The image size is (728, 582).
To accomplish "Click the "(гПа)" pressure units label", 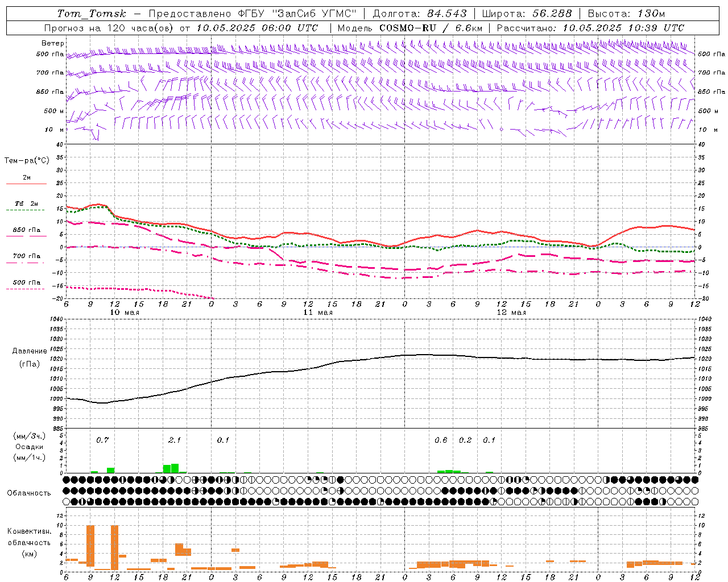I will [x=30, y=364].
